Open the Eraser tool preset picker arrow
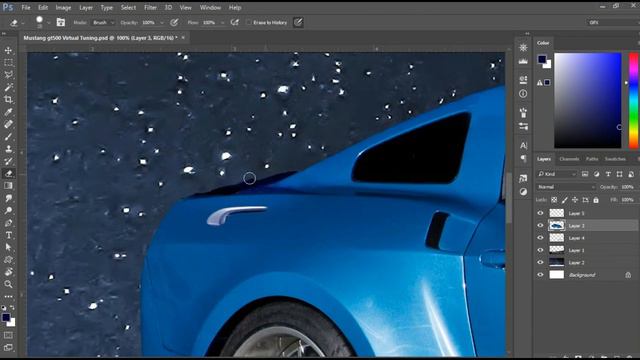The image size is (640, 360). tap(23, 23)
